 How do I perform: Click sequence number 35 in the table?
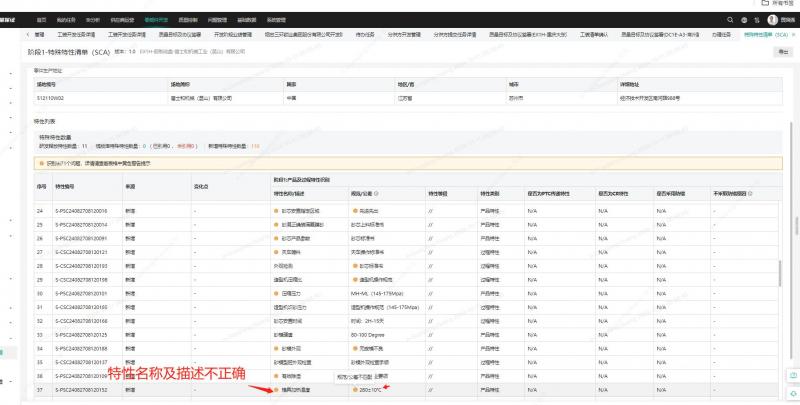(x=40, y=362)
